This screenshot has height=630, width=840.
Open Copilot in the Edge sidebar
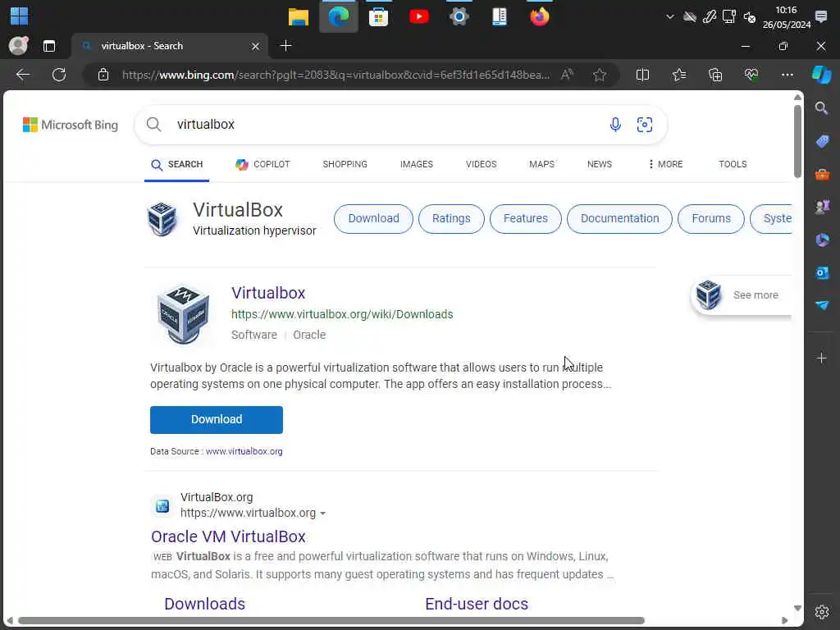(821, 75)
